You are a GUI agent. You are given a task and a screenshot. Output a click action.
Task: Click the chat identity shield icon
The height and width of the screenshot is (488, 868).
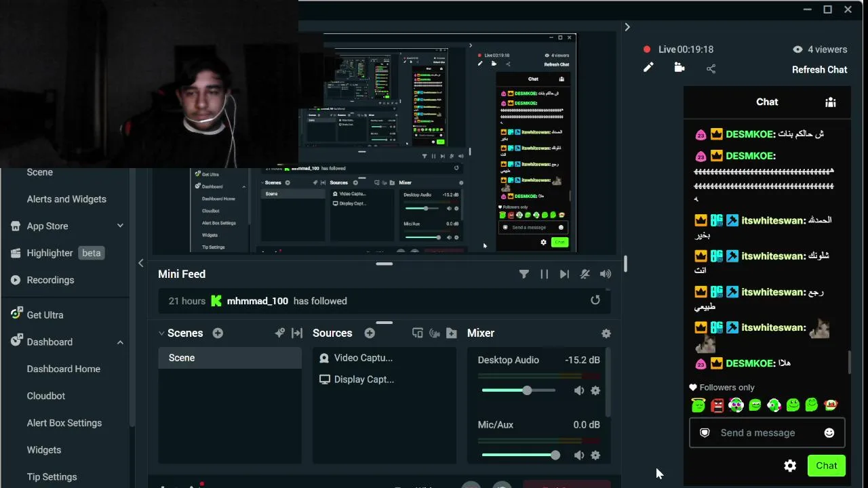click(x=705, y=432)
